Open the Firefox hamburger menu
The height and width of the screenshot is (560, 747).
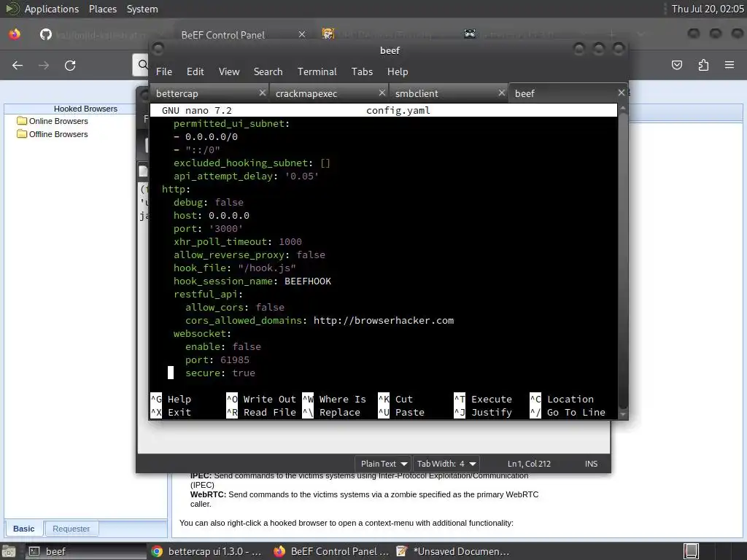tap(729, 65)
